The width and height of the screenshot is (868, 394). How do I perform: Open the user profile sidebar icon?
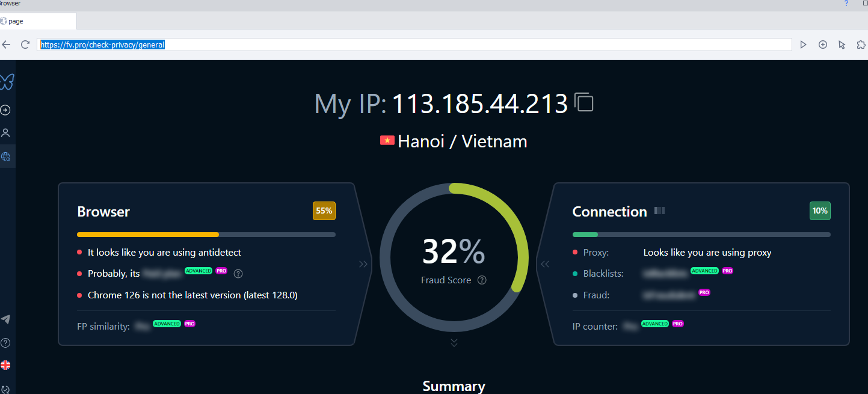point(5,133)
